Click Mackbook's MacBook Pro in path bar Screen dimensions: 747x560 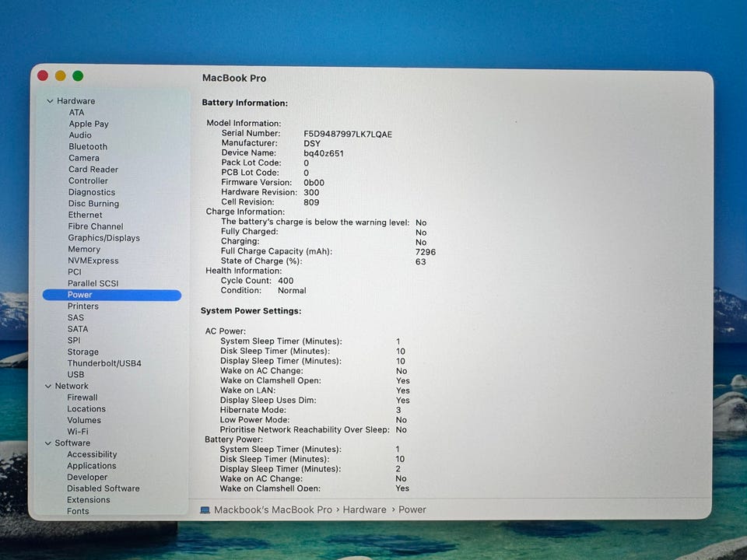coord(273,510)
